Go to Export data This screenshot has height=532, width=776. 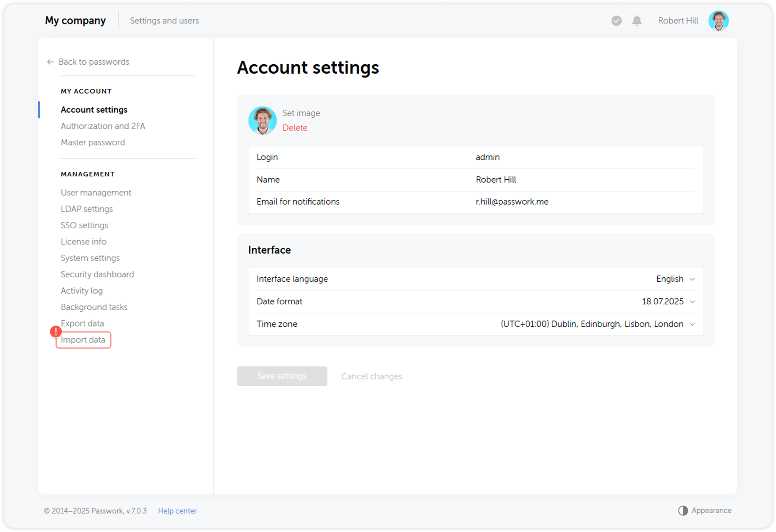pyautogui.click(x=82, y=324)
